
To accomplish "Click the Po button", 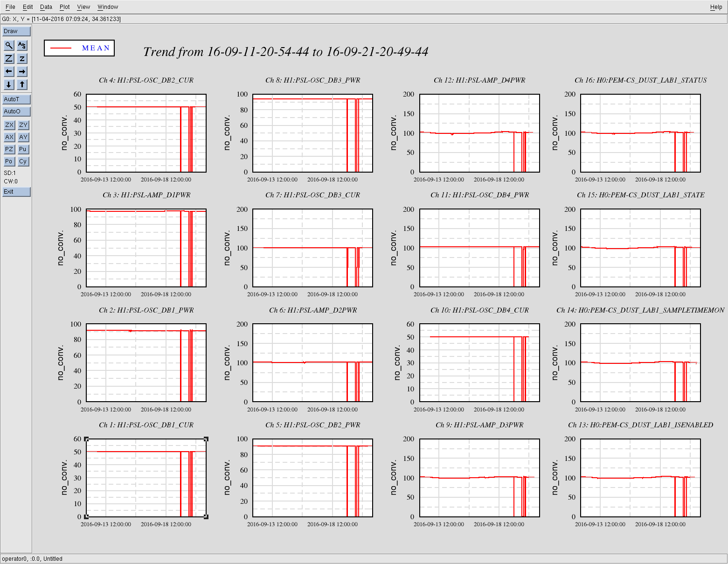I will pyautogui.click(x=9, y=161).
